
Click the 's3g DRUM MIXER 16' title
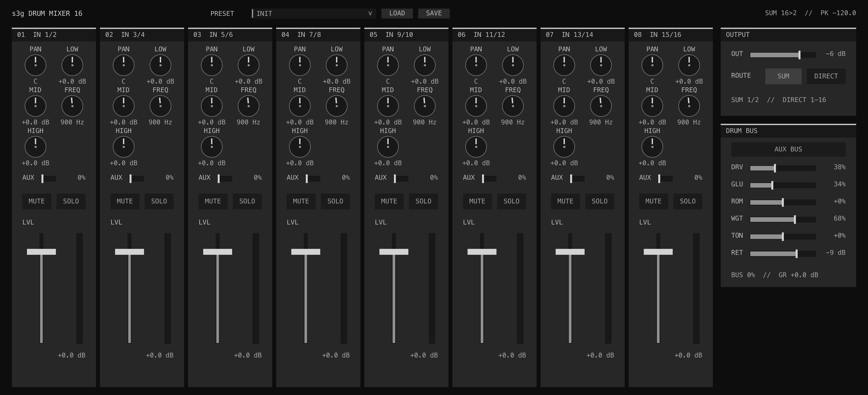coord(47,13)
